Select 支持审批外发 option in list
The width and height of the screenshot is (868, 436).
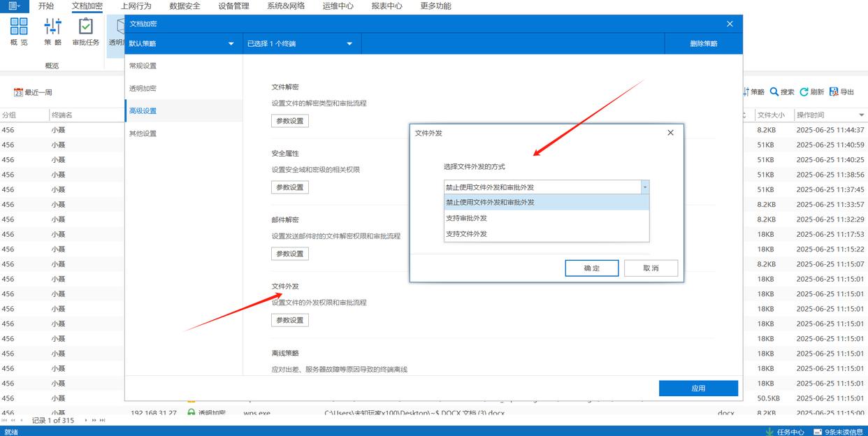point(547,218)
